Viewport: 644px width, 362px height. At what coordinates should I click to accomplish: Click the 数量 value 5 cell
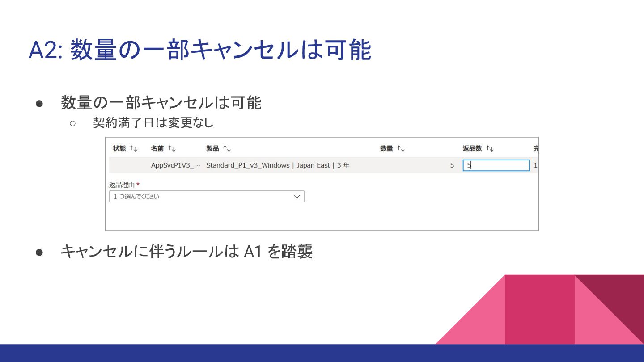coord(452,165)
